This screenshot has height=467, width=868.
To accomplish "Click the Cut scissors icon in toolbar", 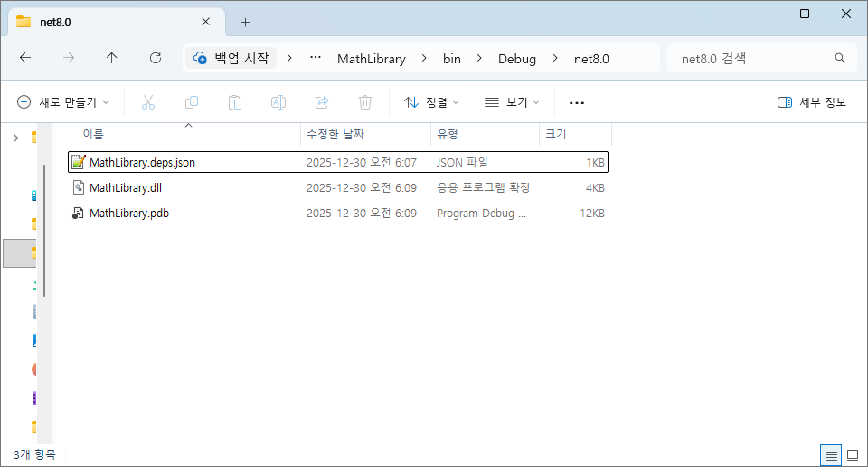I will (x=148, y=102).
